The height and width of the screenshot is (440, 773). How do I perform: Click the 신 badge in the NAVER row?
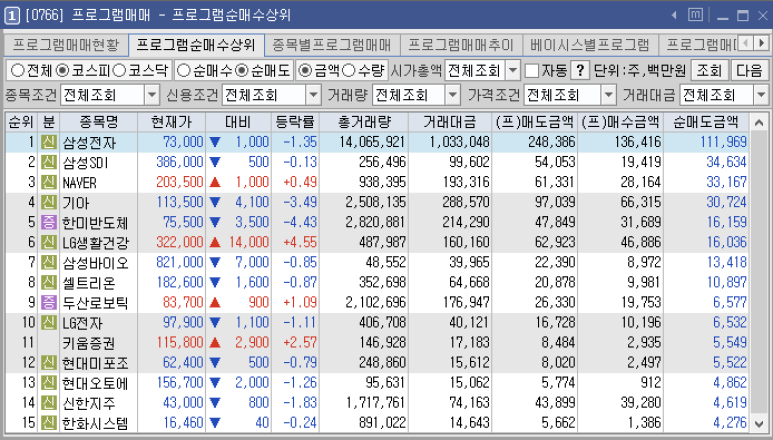coord(48,182)
